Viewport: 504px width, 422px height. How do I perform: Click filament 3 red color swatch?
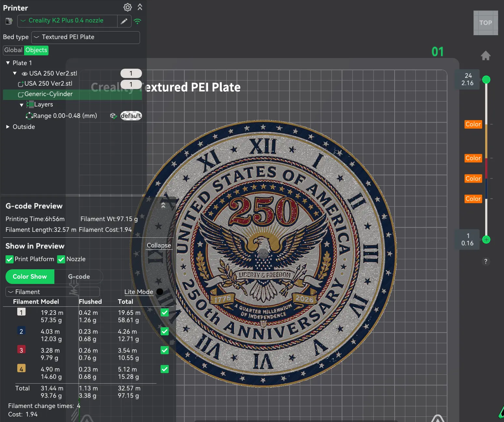21,350
